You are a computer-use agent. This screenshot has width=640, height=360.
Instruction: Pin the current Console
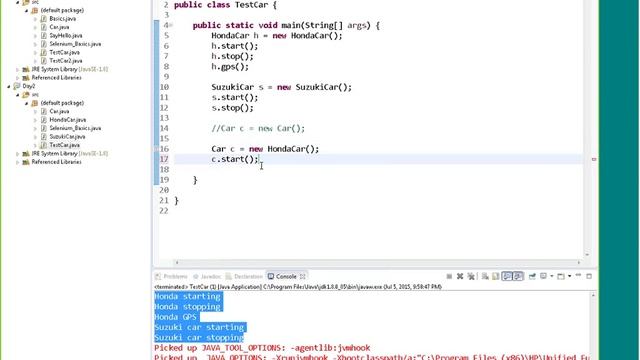(532, 276)
